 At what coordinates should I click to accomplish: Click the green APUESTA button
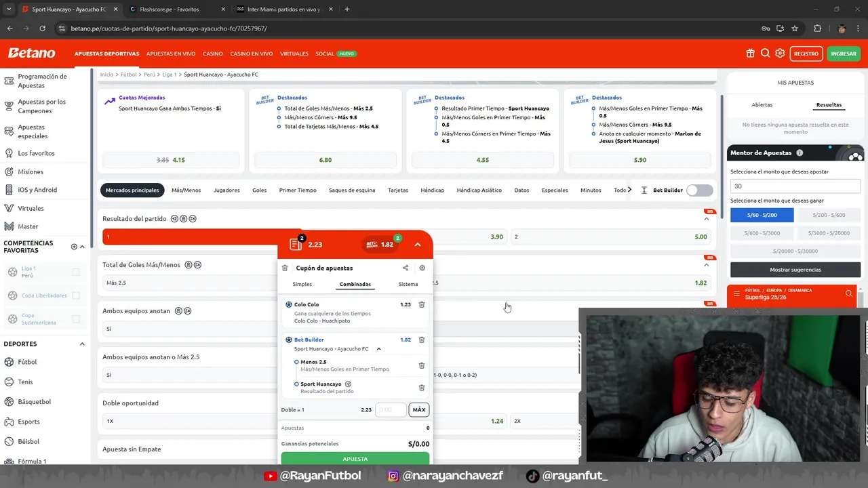(x=355, y=459)
